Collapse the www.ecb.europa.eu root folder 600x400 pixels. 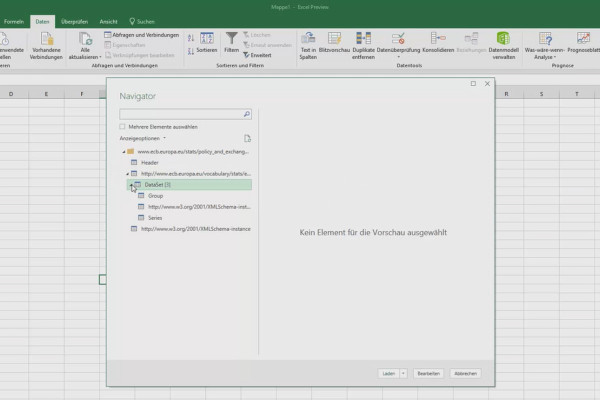tap(124, 152)
